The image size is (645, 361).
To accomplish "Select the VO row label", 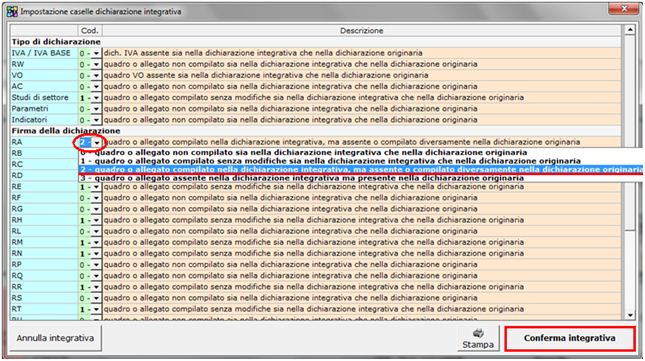I will [x=44, y=75].
